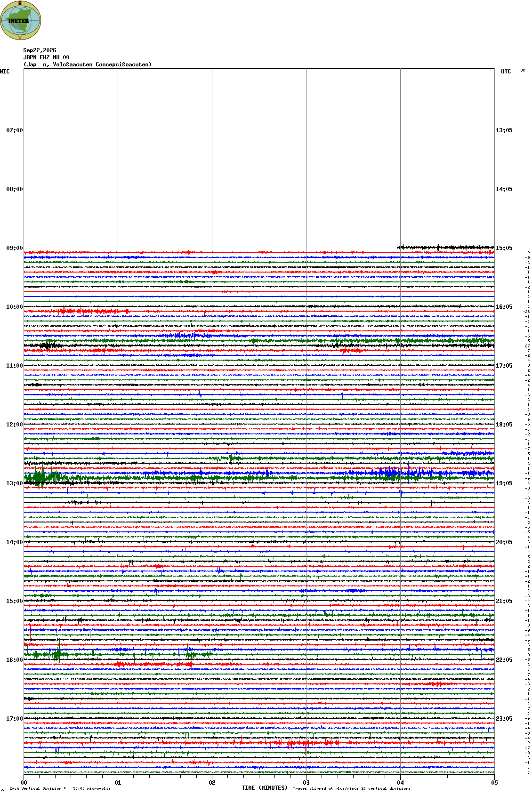This screenshot has height=795, width=532.
Task: Click the 16:00 local time label
Action: click(x=14, y=660)
